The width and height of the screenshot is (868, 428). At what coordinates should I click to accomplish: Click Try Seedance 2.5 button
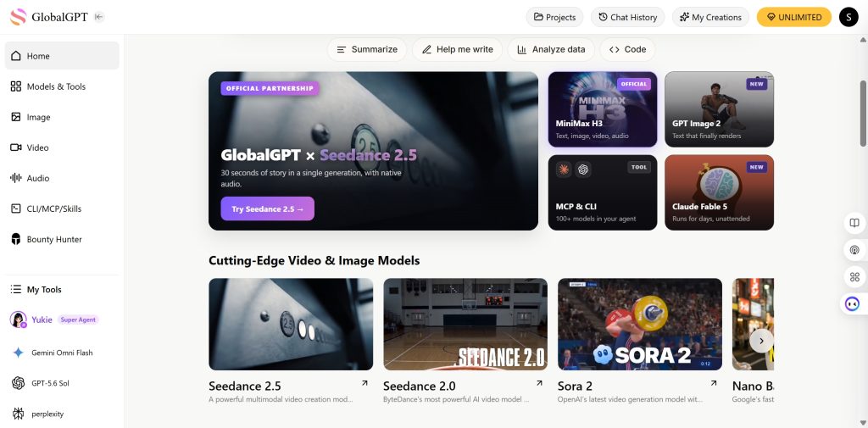click(x=267, y=208)
